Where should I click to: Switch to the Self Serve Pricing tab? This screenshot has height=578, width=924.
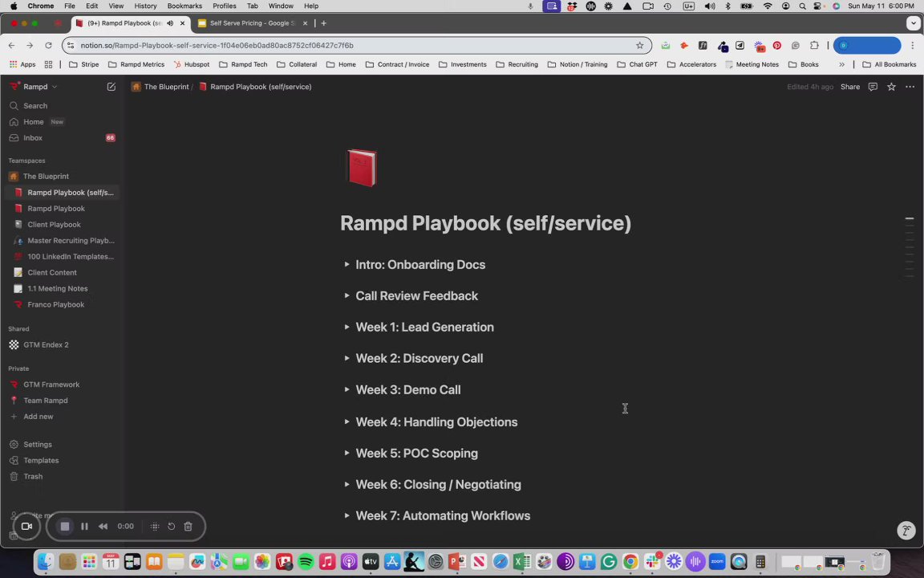[x=253, y=23]
